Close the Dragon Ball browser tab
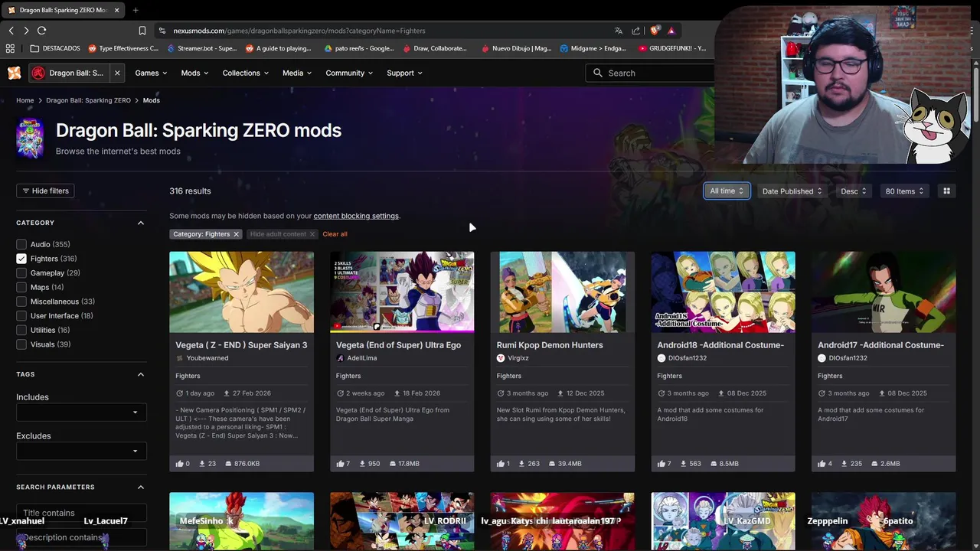 pyautogui.click(x=117, y=10)
